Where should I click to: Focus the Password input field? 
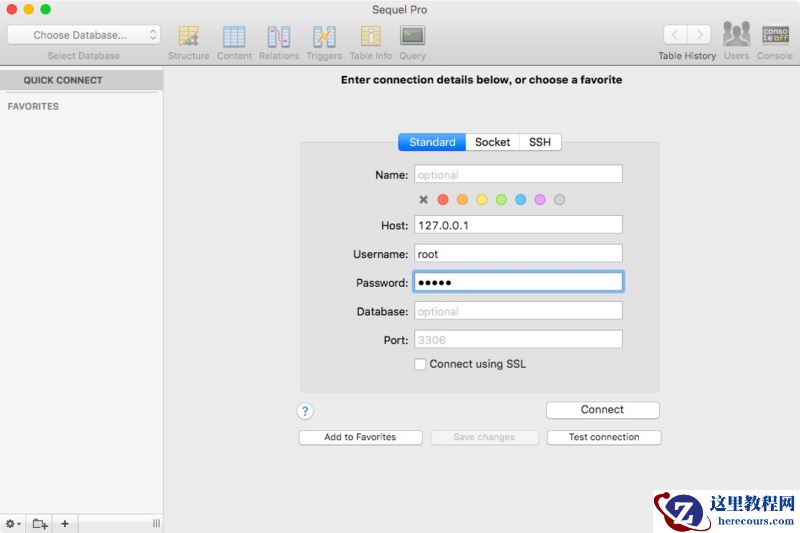point(518,282)
